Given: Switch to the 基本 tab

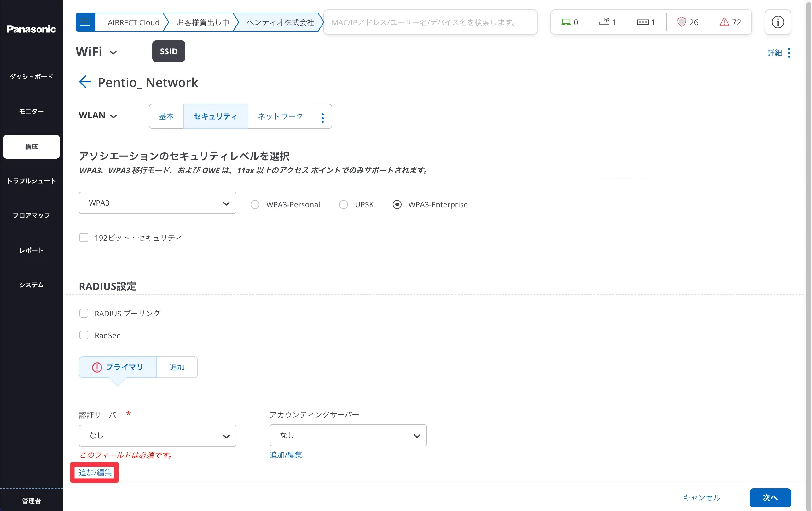Looking at the screenshot, I should 166,116.
